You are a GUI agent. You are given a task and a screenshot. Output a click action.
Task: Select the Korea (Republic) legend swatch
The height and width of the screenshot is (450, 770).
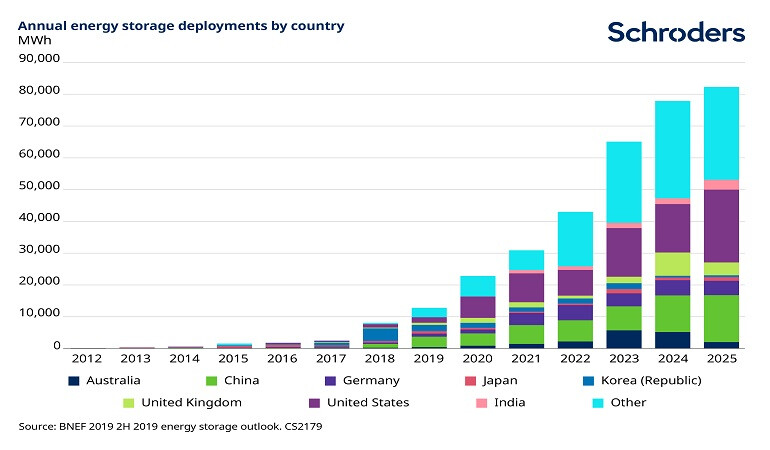pos(586,380)
